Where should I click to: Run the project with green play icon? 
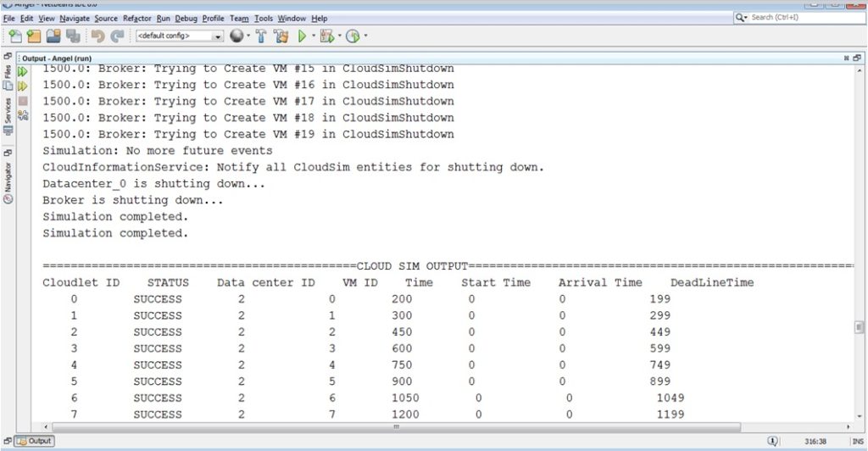[302, 36]
